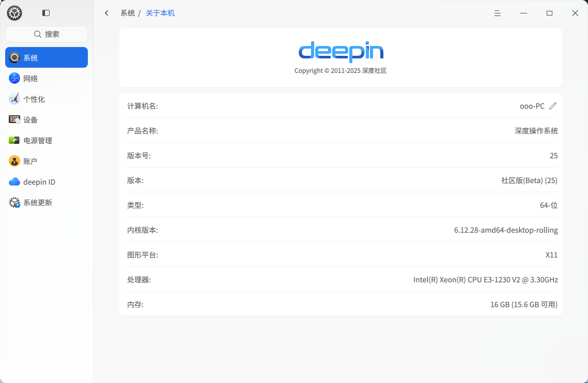Screen dimensions: 588x383
Task: Click the deepin ID cloud icon
Action: coord(14,182)
